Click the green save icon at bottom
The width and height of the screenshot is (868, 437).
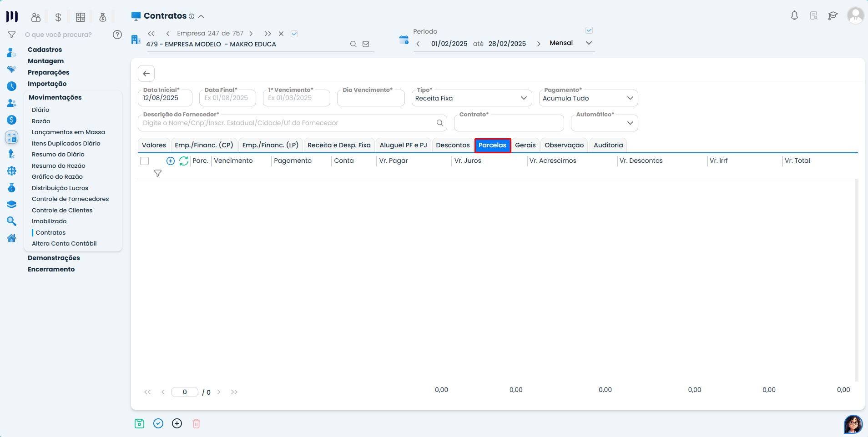point(140,423)
